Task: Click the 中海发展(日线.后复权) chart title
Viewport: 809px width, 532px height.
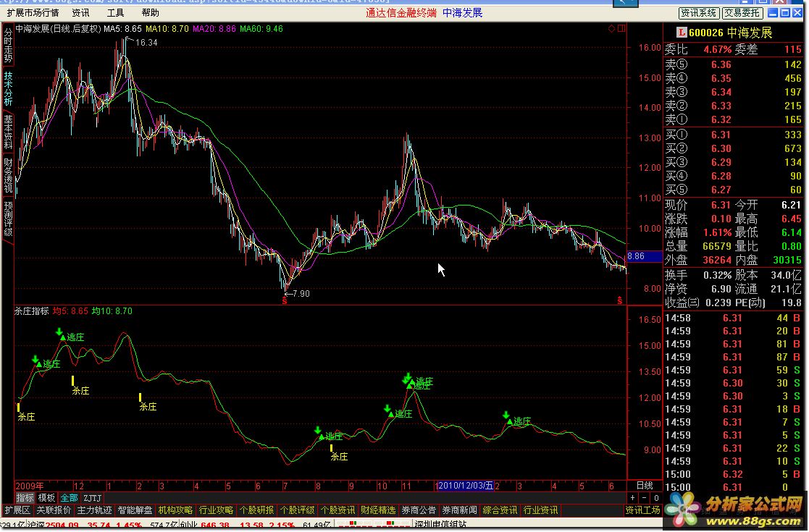Action: pyautogui.click(x=58, y=29)
